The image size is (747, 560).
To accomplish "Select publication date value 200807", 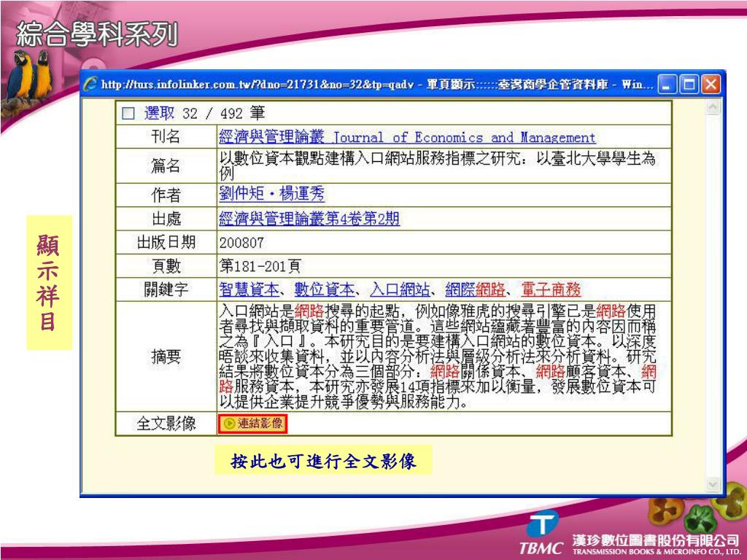I will (x=241, y=243).
